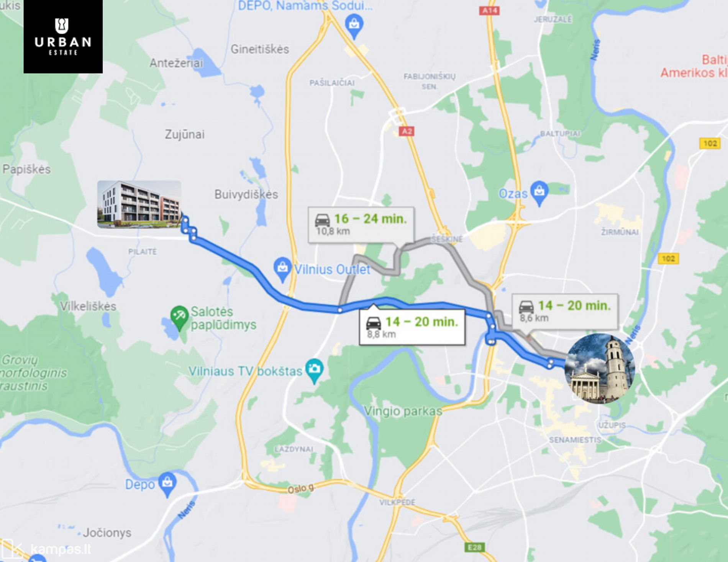Open the apartment building photo thumbnail
The height and width of the screenshot is (562, 728).
click(139, 204)
